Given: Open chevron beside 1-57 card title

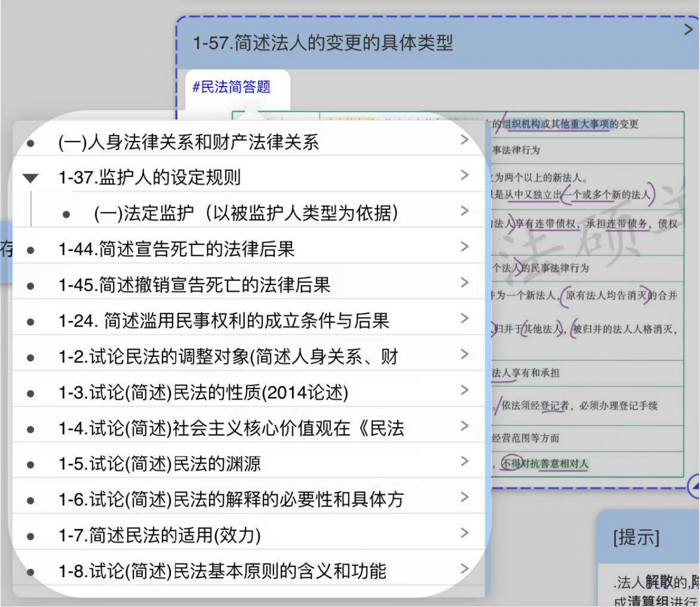Looking at the screenshot, I should 688,30.
